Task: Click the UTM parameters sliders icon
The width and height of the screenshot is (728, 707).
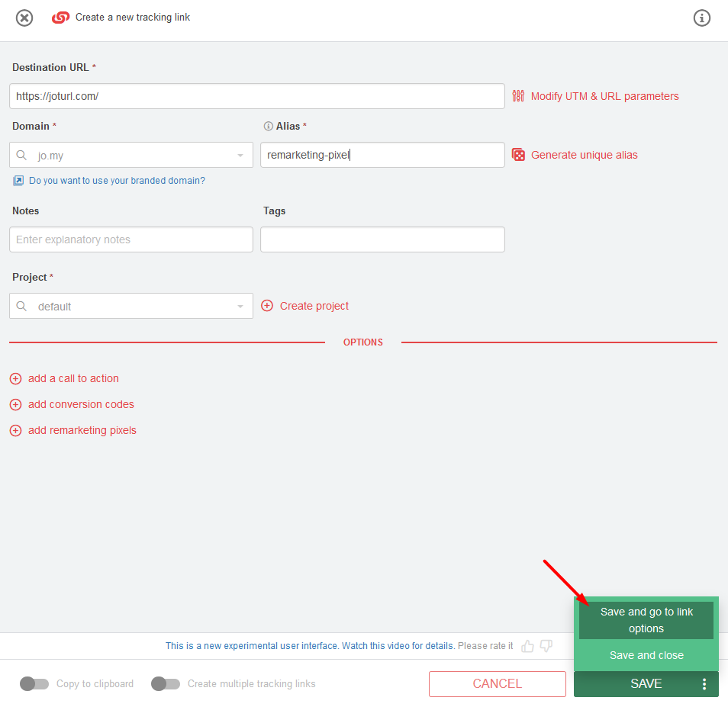Action: (518, 96)
